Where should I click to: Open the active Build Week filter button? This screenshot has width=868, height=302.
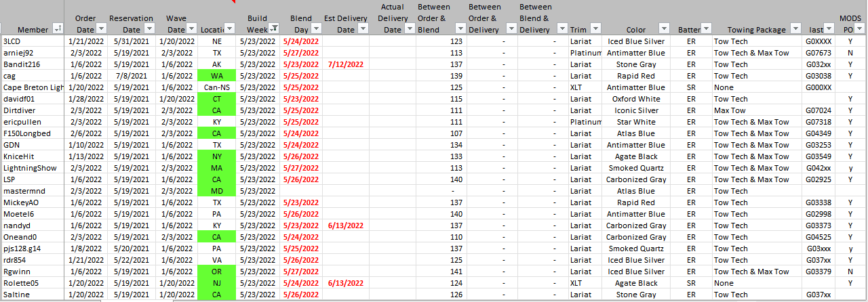click(273, 28)
